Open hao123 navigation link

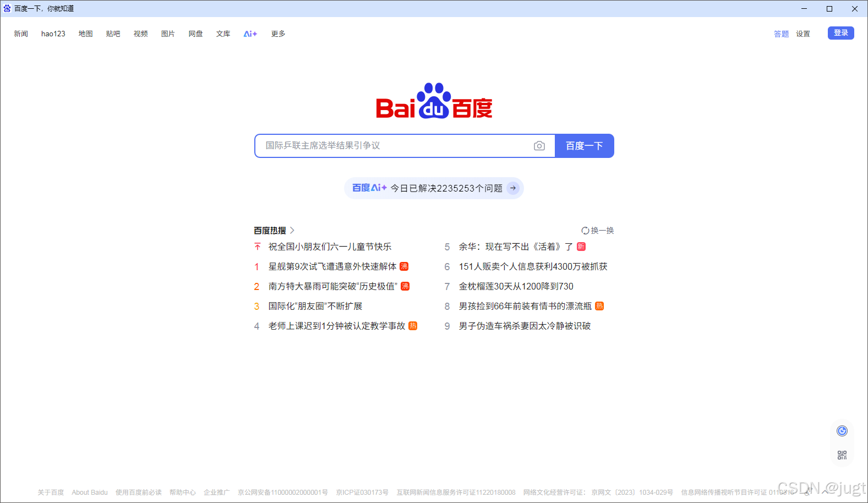click(53, 34)
